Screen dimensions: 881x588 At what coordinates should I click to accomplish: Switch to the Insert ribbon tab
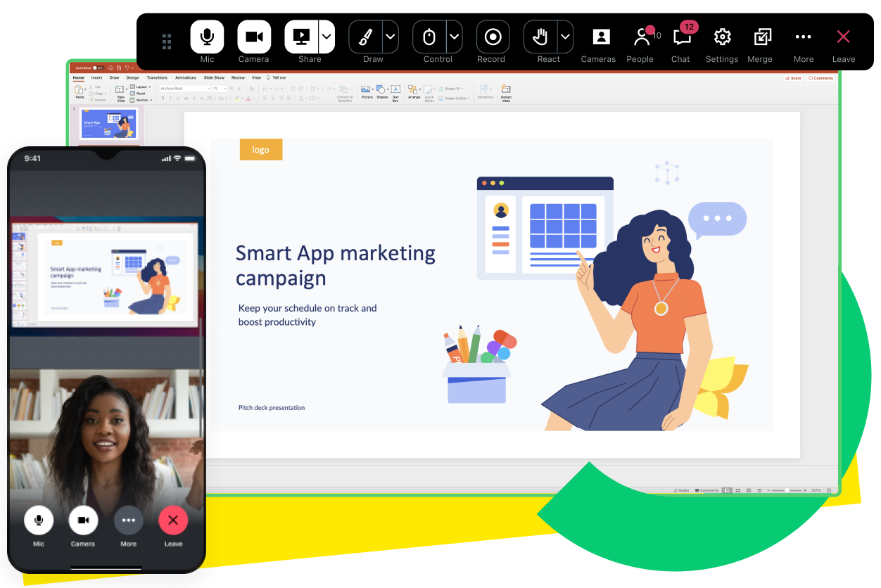(96, 78)
